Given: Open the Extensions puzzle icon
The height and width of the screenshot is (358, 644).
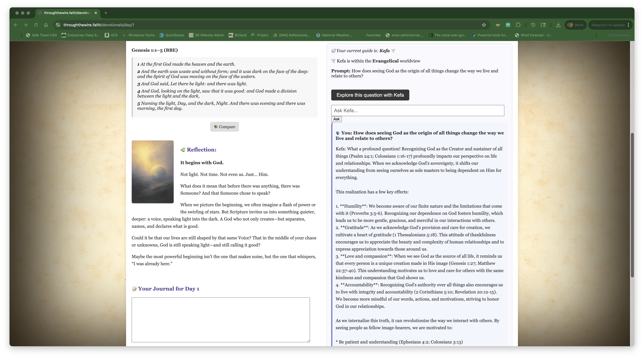Looking at the screenshot, I should point(518,25).
